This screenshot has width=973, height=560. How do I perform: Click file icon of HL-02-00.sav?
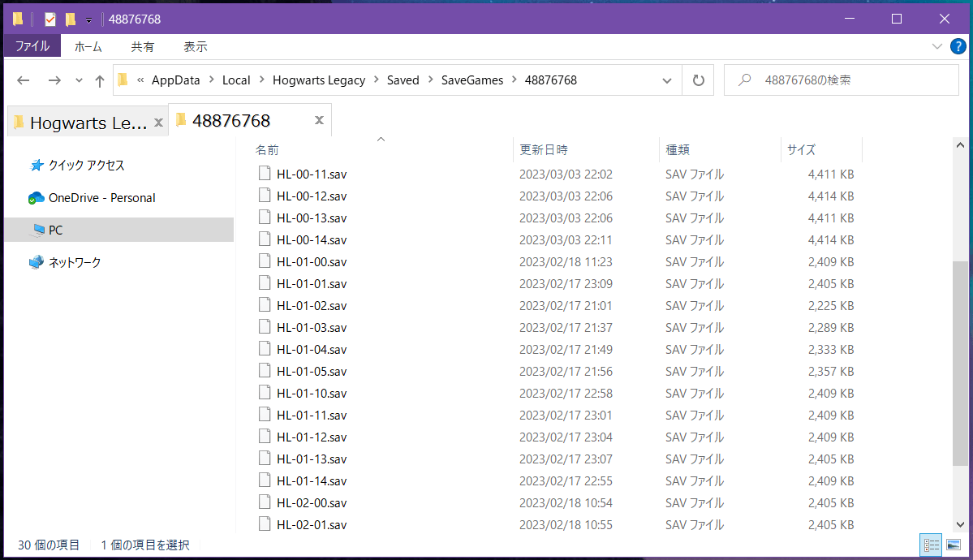tap(265, 502)
